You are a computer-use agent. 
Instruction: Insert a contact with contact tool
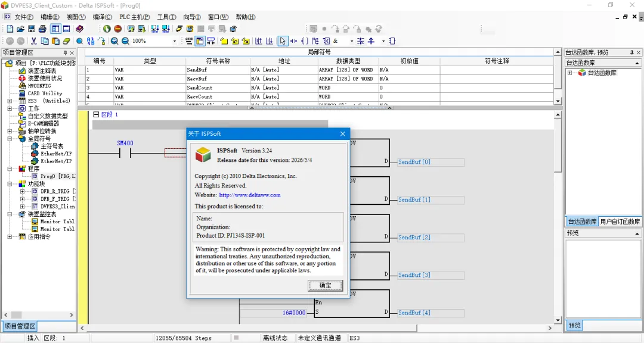[x=293, y=41]
